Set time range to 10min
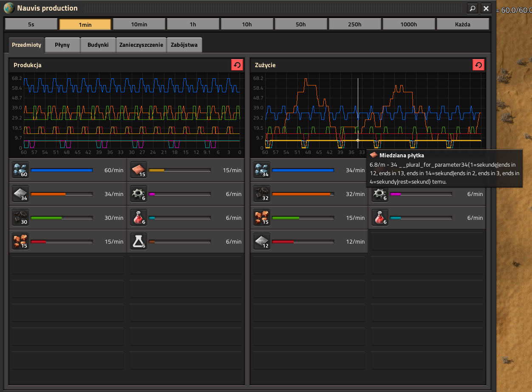This screenshot has height=392, width=532. [139, 24]
